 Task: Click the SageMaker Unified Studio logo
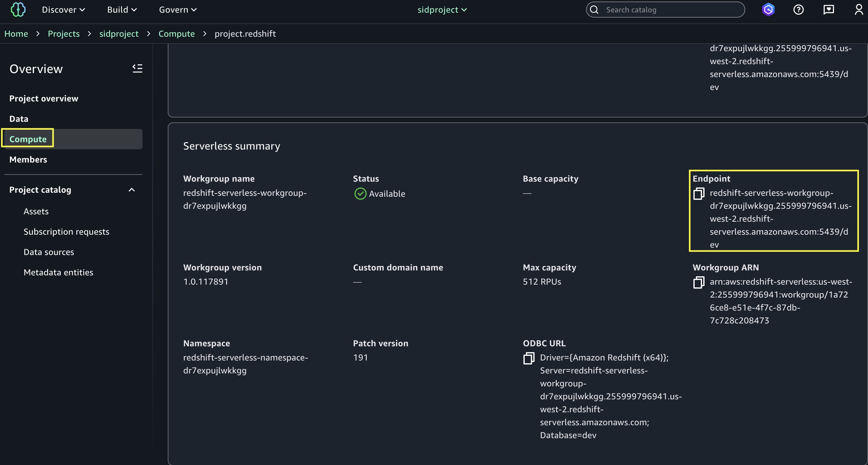pos(18,10)
